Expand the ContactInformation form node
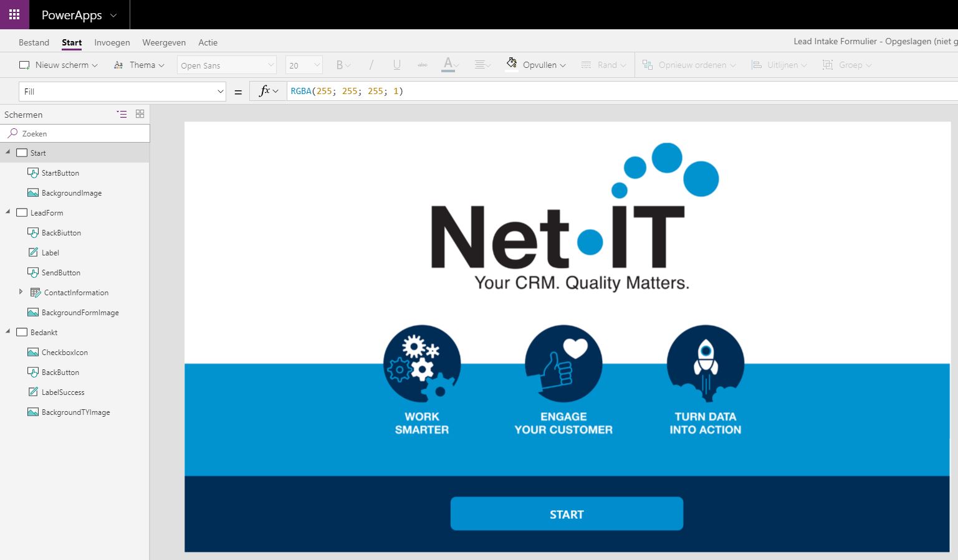 [21, 292]
